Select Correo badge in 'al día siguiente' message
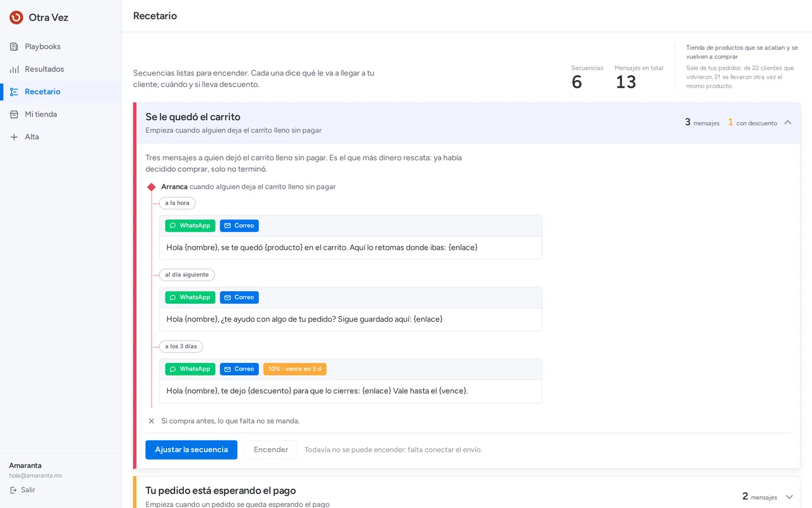The image size is (812, 508). (239, 297)
